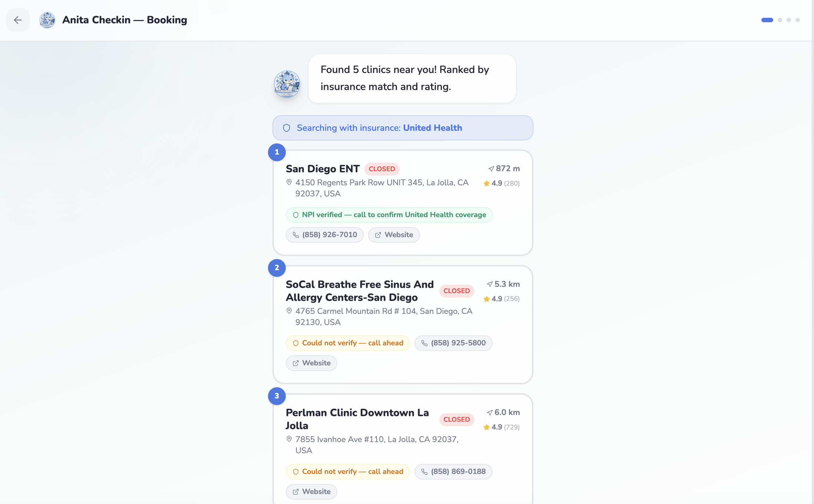The height and width of the screenshot is (504, 814).
Task: Click the location pin beside Regents Park Row address
Action: tap(289, 182)
